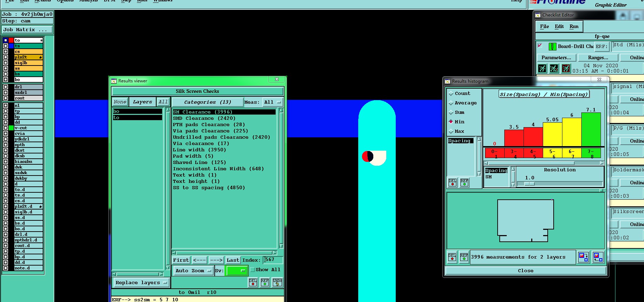
Task: Select SM in Spacing list
Action: pos(489,177)
